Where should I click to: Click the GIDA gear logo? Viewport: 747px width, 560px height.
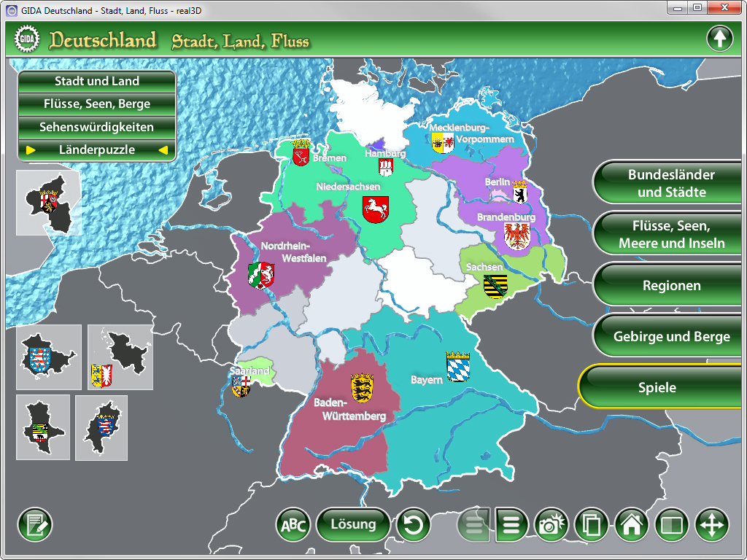tap(27, 39)
